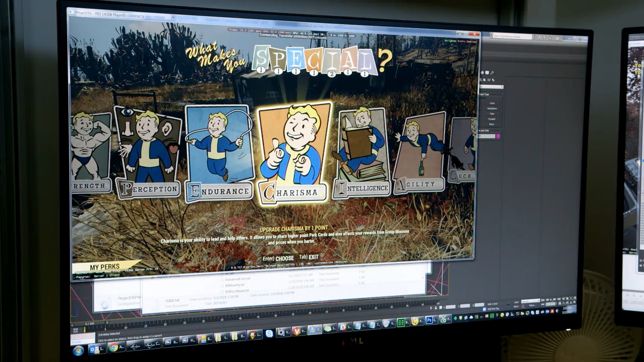This screenshot has width=644, height=362.
Task: Click the Pyramid object type button
Action: 492,119
